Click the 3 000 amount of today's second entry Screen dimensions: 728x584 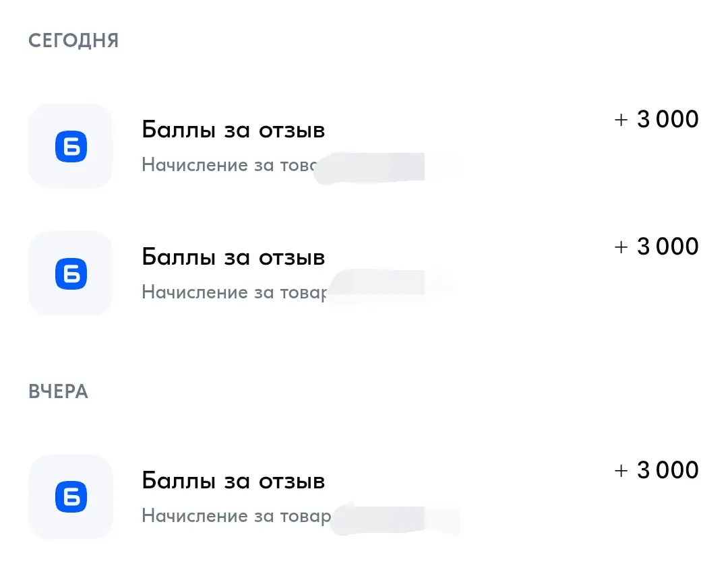click(x=667, y=247)
